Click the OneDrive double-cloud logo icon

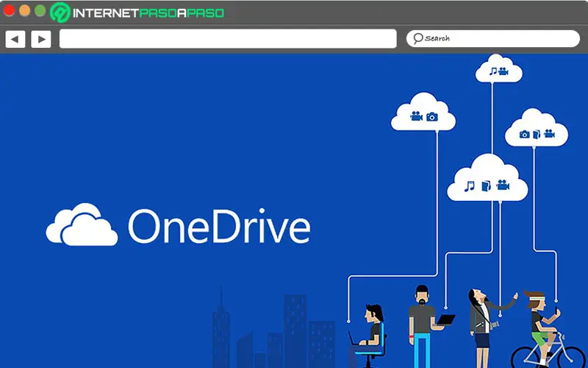[82, 224]
